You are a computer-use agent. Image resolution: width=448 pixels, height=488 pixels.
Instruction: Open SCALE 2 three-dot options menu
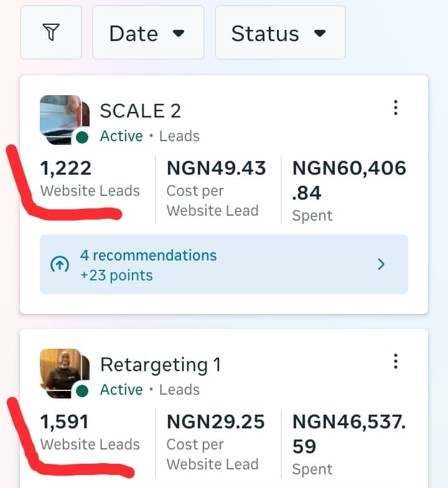pos(395,108)
